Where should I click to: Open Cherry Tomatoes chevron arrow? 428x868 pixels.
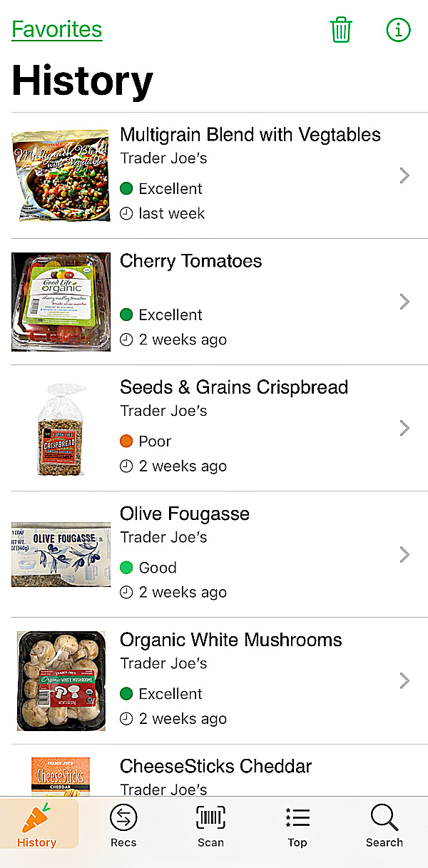pos(404,302)
